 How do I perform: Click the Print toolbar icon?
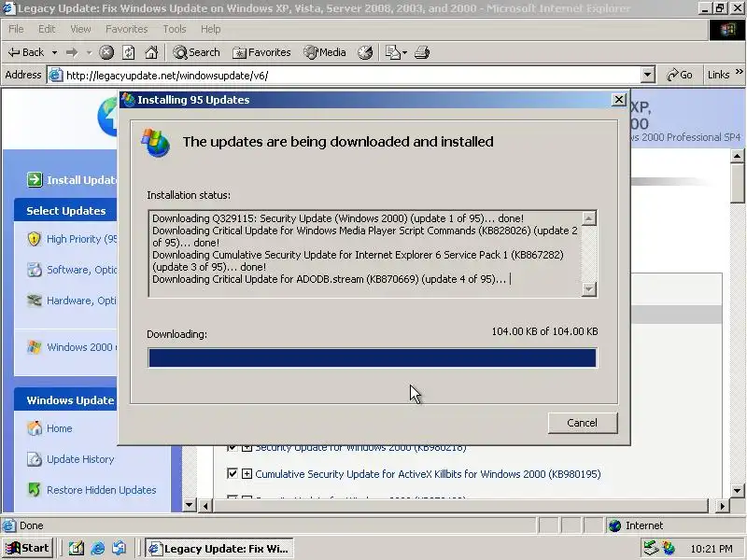point(422,52)
